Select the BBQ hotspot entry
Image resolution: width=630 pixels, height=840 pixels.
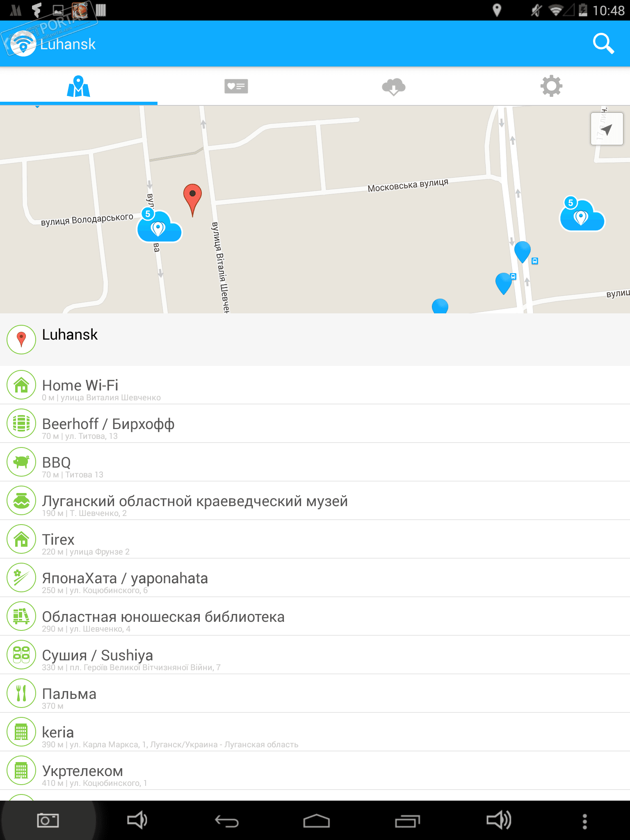tap(315, 462)
